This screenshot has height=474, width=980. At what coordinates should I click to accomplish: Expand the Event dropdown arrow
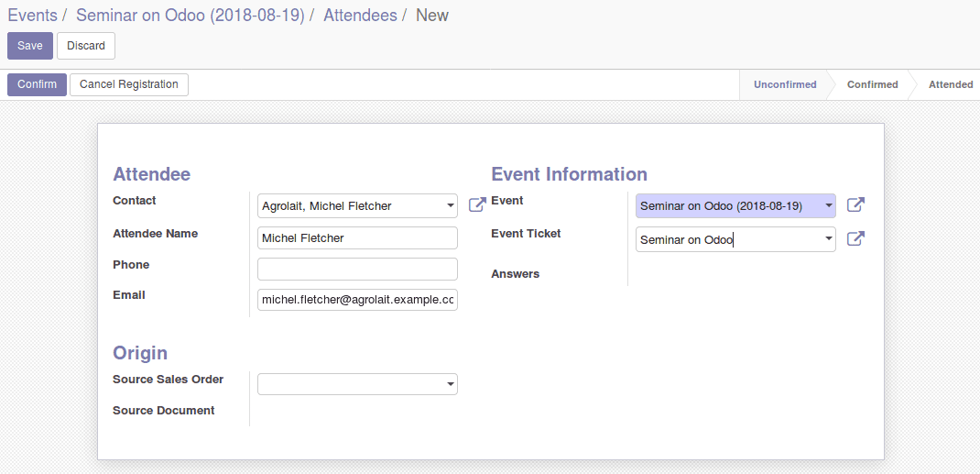click(x=828, y=205)
